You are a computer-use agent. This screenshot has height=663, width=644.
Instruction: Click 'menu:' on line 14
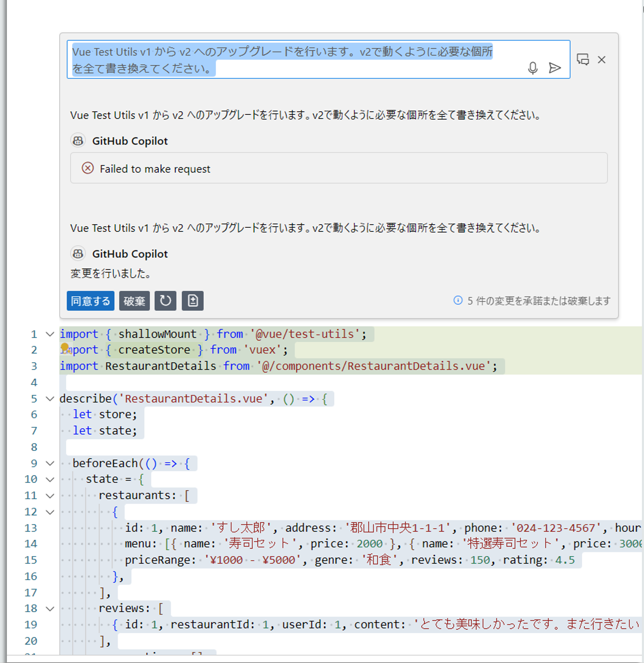(x=141, y=544)
